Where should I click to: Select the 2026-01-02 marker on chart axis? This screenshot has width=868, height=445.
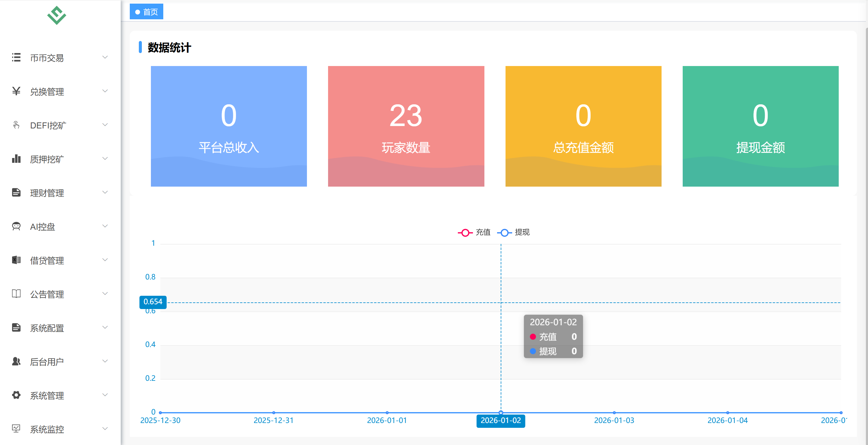point(501,421)
